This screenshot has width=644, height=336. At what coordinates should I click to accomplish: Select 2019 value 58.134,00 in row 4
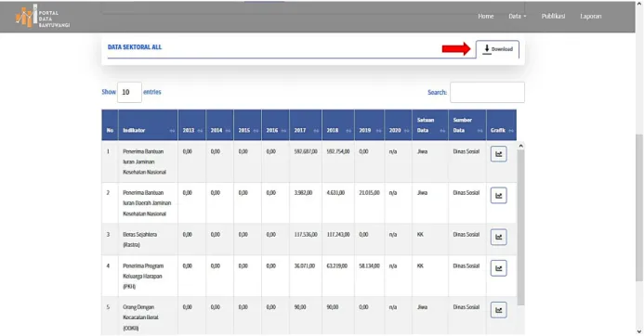[369, 265]
